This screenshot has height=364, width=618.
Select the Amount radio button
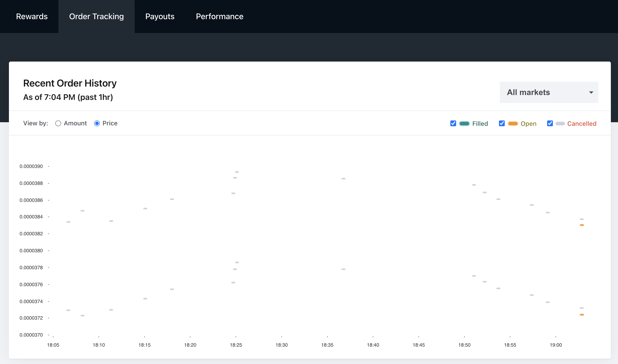coord(58,123)
